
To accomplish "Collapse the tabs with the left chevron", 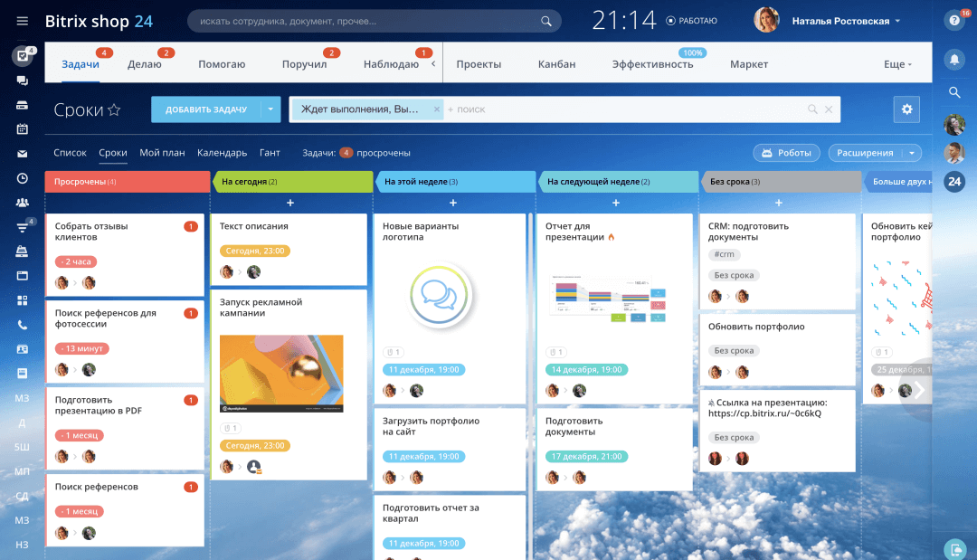I will point(433,63).
